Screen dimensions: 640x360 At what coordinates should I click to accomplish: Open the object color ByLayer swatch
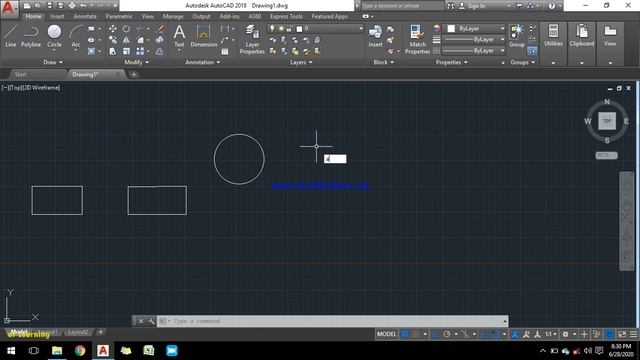(x=451, y=29)
